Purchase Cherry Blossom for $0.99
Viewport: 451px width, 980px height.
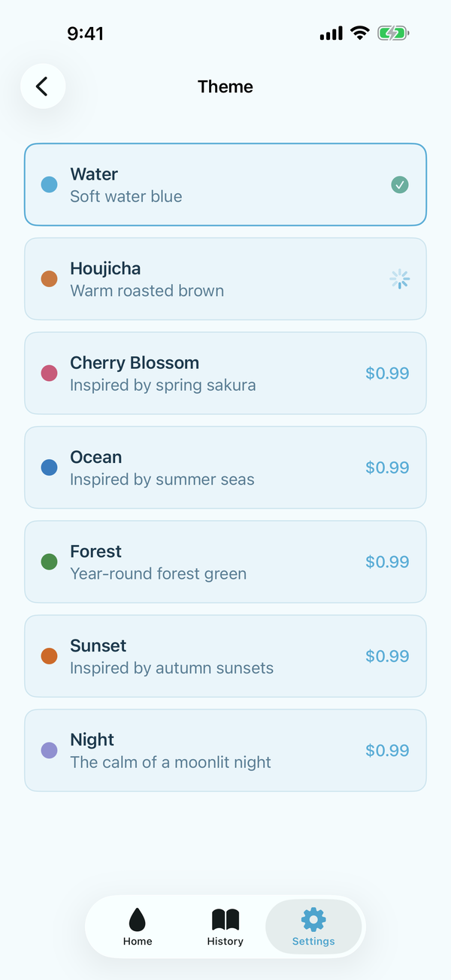click(387, 373)
